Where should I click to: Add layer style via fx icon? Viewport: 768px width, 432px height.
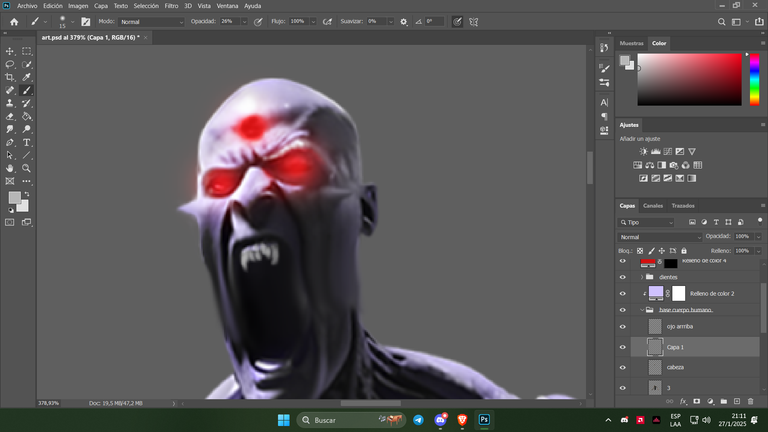point(683,401)
